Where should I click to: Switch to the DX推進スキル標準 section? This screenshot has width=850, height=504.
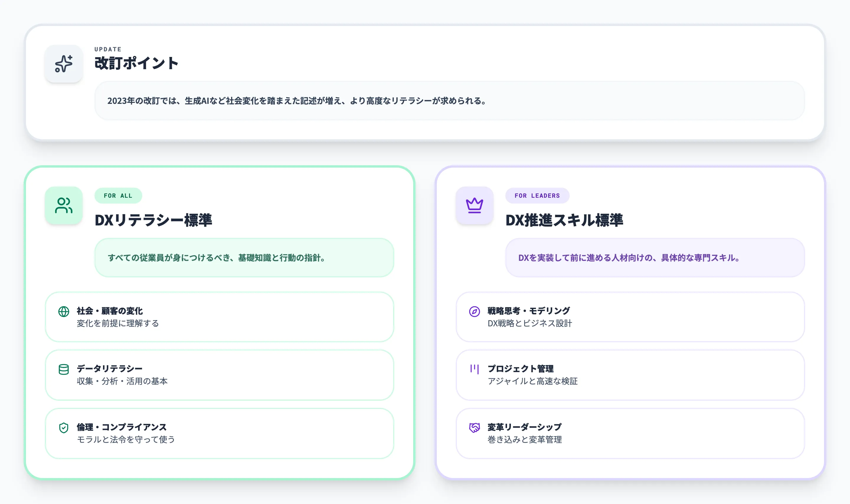pos(564,220)
